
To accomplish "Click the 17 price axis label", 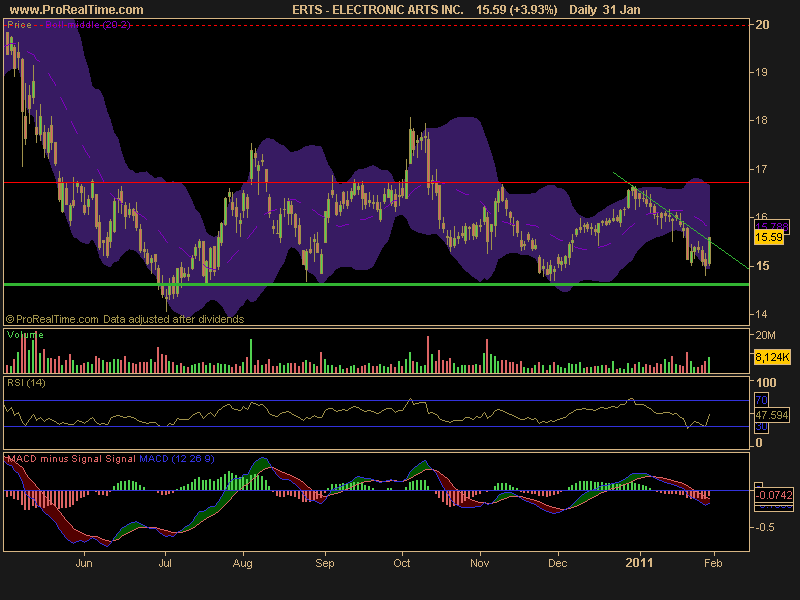I will (762, 169).
